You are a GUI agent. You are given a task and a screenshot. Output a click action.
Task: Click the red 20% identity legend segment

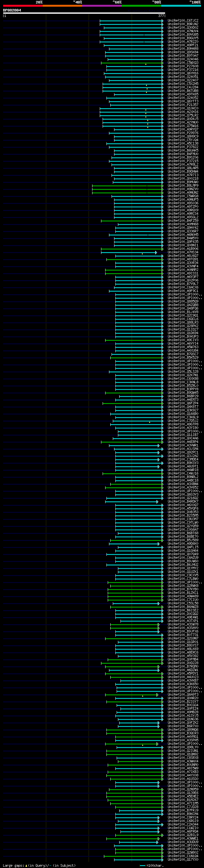pyautogui.click(x=23, y=6)
